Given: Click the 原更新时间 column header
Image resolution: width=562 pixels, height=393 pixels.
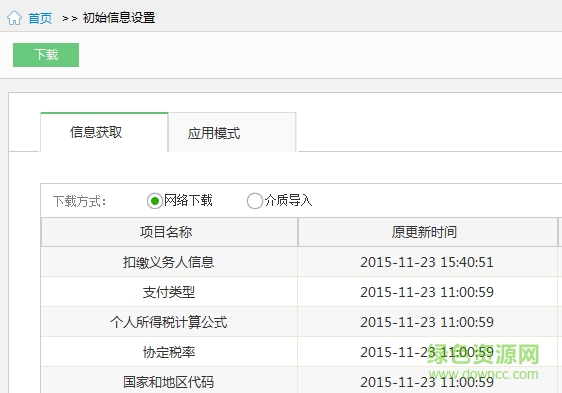Looking at the screenshot, I should 428,232.
